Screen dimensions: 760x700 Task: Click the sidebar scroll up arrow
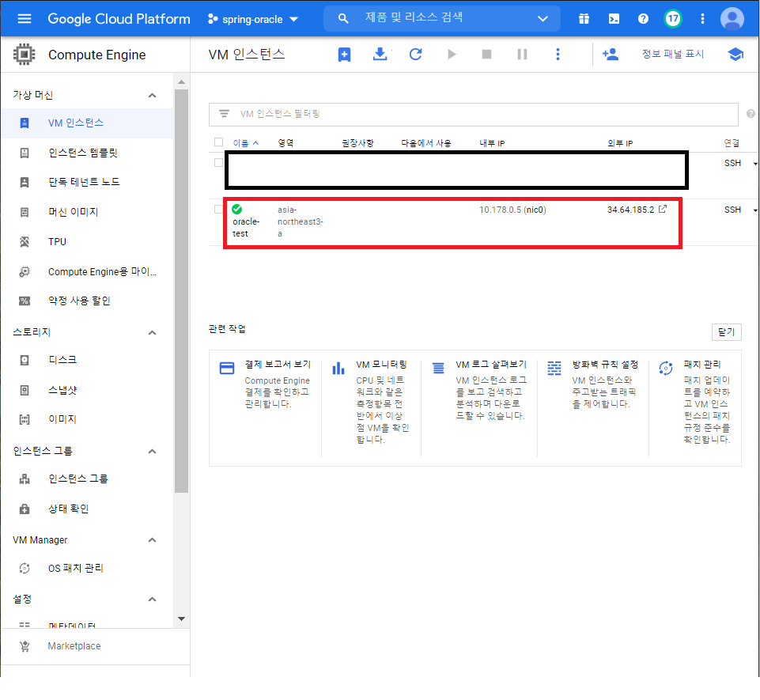click(x=181, y=82)
